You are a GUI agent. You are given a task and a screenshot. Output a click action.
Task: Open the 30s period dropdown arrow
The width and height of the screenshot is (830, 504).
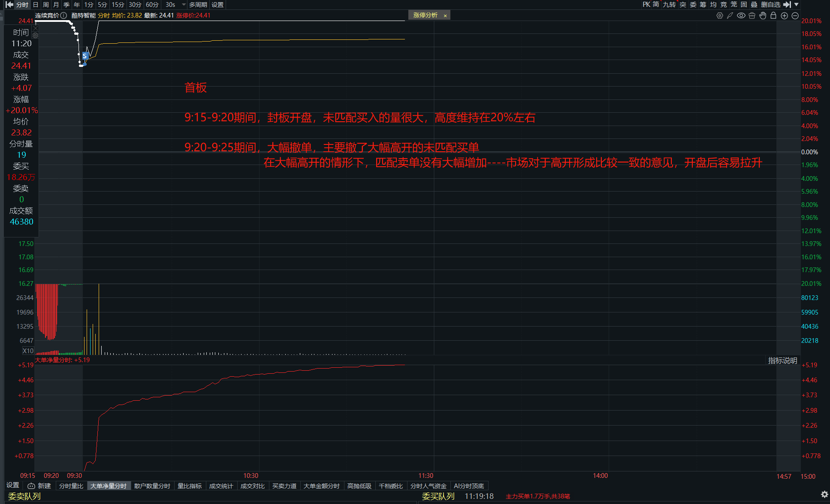[x=184, y=5]
